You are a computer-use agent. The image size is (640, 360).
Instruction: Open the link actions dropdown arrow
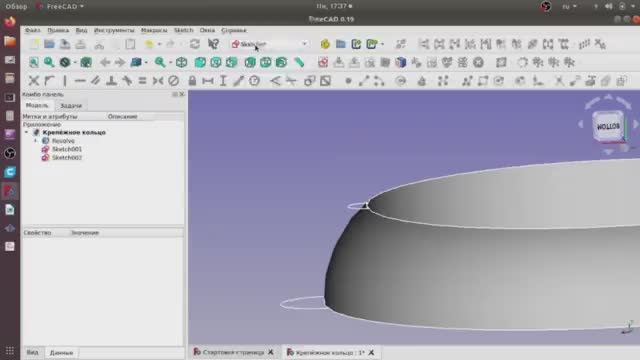382,44
